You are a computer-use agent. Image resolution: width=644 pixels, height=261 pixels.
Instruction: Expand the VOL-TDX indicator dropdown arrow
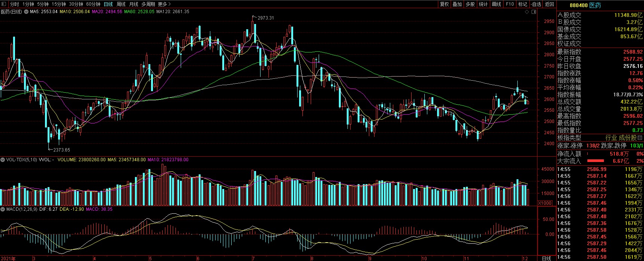[x=3, y=160]
